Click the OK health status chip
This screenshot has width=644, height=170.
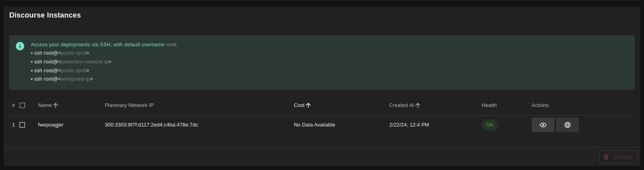[490, 125]
